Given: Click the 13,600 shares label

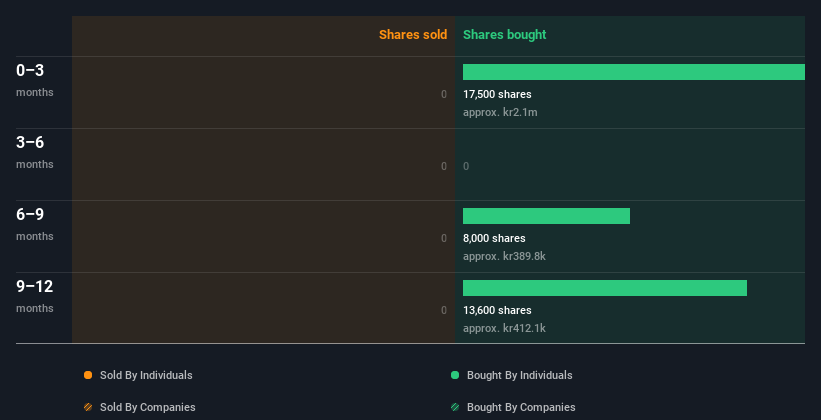Looking at the screenshot, I should coord(497,310).
